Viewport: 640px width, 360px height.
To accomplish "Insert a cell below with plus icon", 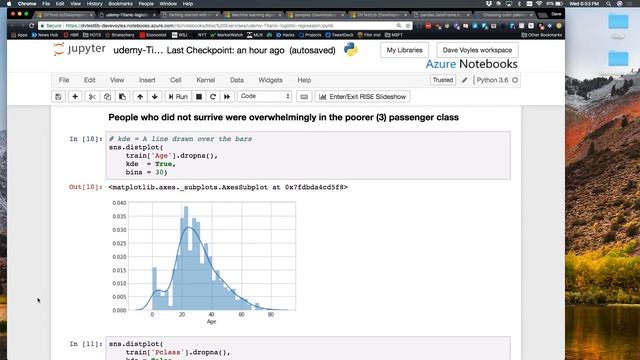I will click(75, 97).
